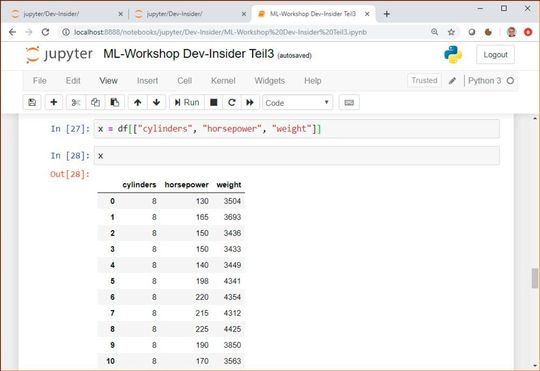Image resolution: width=540 pixels, height=371 pixels.
Task: Open the Edit menu
Action: click(x=73, y=81)
